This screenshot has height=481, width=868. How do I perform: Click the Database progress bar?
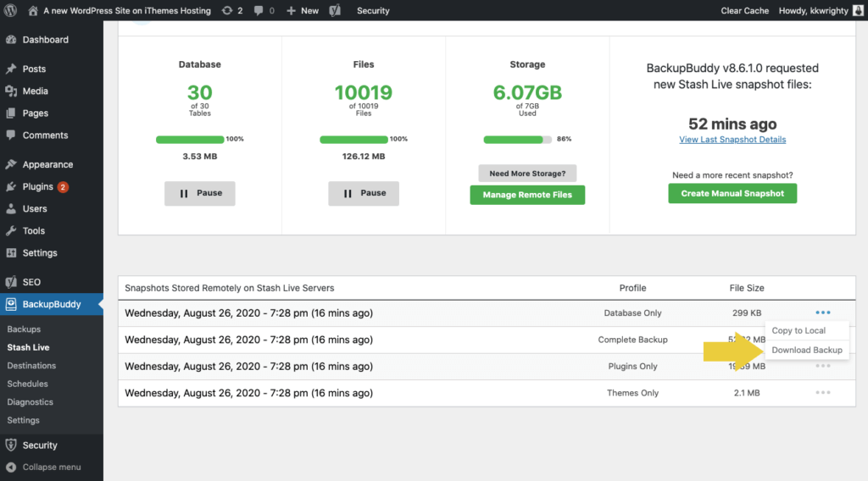point(190,140)
